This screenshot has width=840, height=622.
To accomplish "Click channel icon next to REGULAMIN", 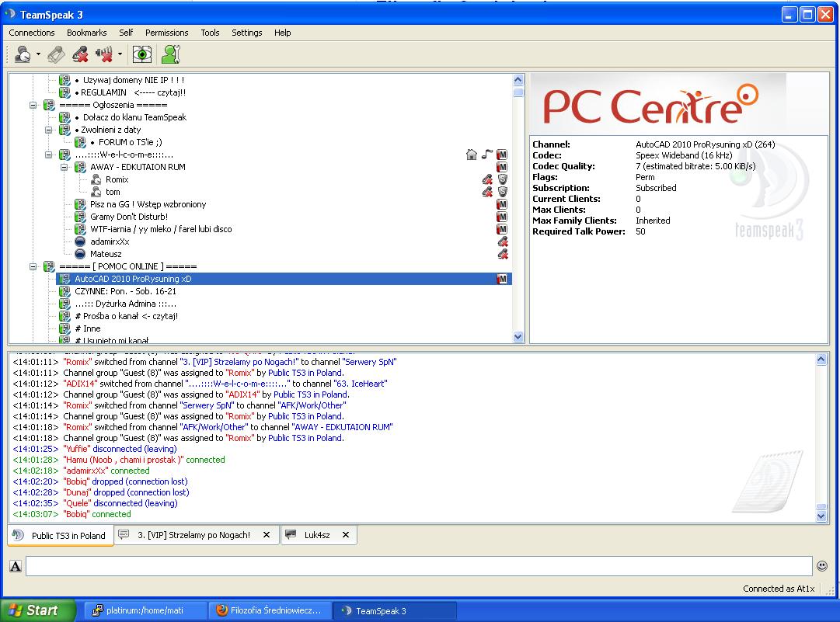I will click(x=64, y=92).
